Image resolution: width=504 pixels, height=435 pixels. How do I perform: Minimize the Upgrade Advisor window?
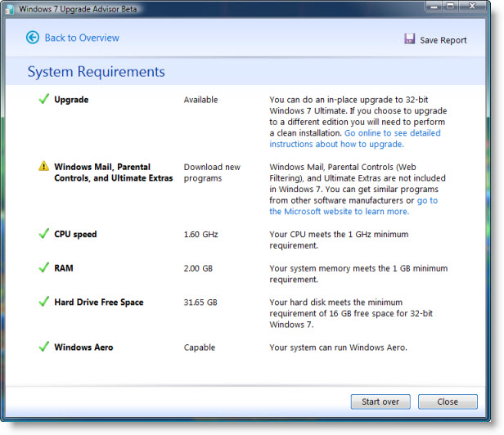click(434, 6)
